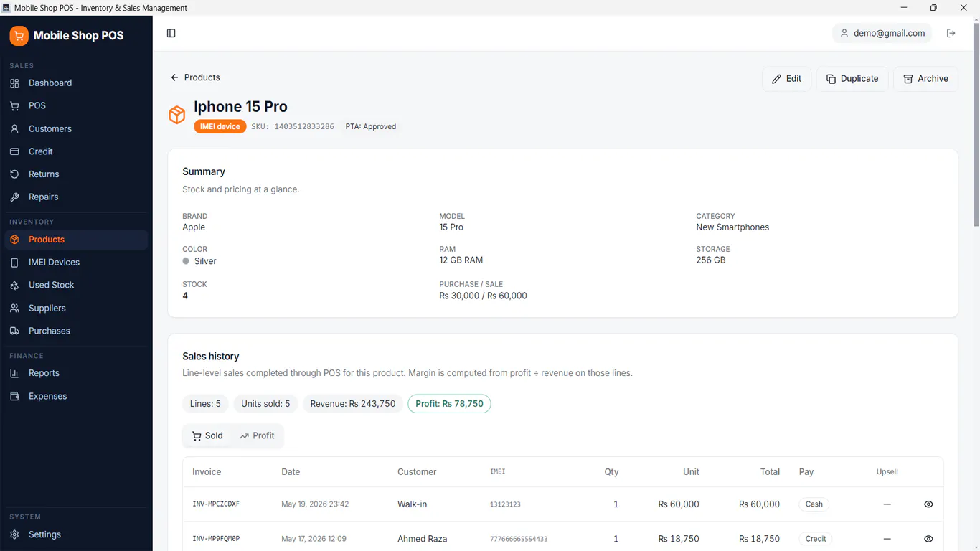Viewport: 980px width, 551px height.
Task: Click invoice number INV-MPCZCDXF
Action: [216, 504]
